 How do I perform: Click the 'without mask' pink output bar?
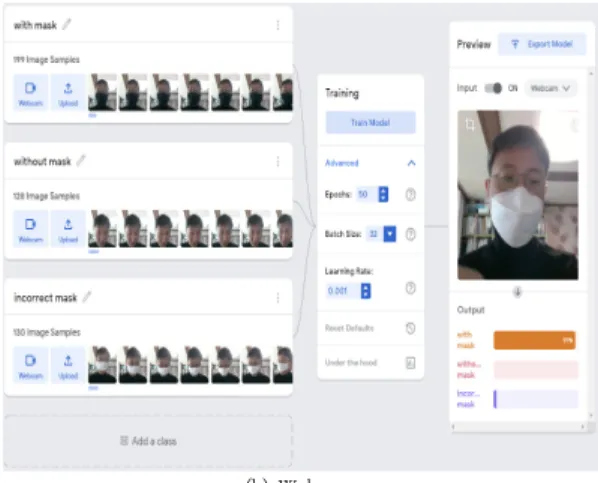536,370
